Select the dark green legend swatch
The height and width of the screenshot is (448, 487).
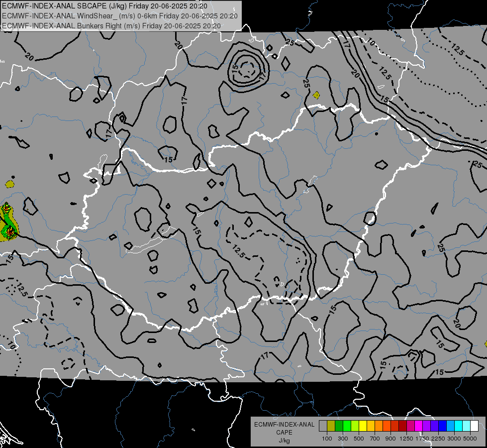[x=339, y=426]
